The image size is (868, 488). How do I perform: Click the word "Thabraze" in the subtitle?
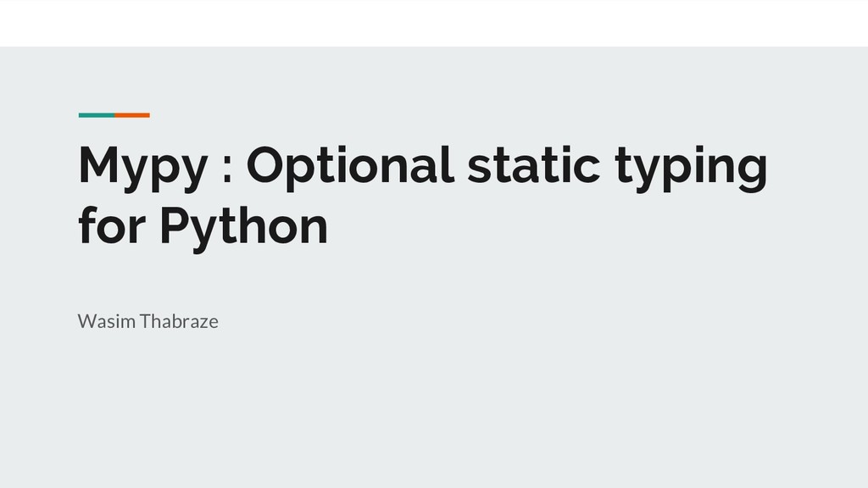[179, 321]
